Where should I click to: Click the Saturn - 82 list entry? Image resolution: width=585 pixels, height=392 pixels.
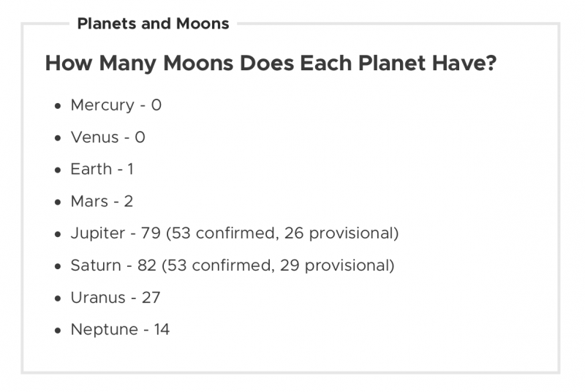click(233, 265)
